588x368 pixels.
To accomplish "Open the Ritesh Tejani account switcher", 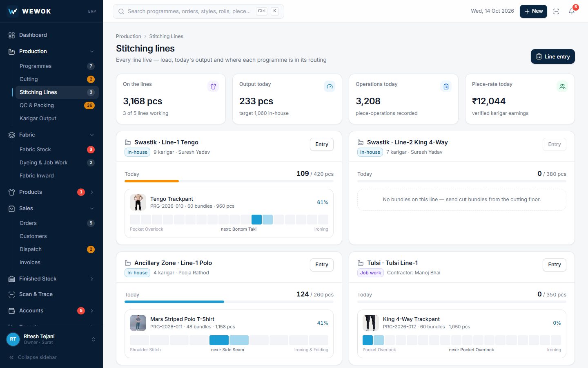I will point(51,339).
